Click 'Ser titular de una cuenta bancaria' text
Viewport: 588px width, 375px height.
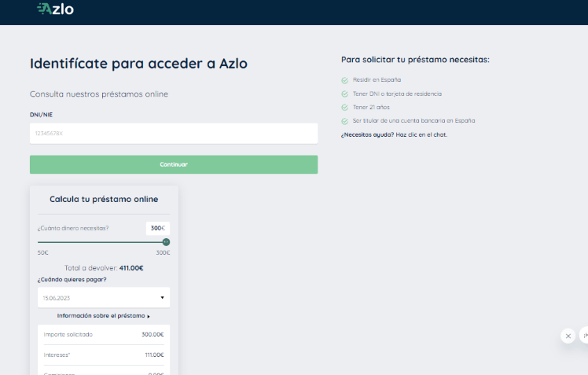pyautogui.click(x=414, y=121)
